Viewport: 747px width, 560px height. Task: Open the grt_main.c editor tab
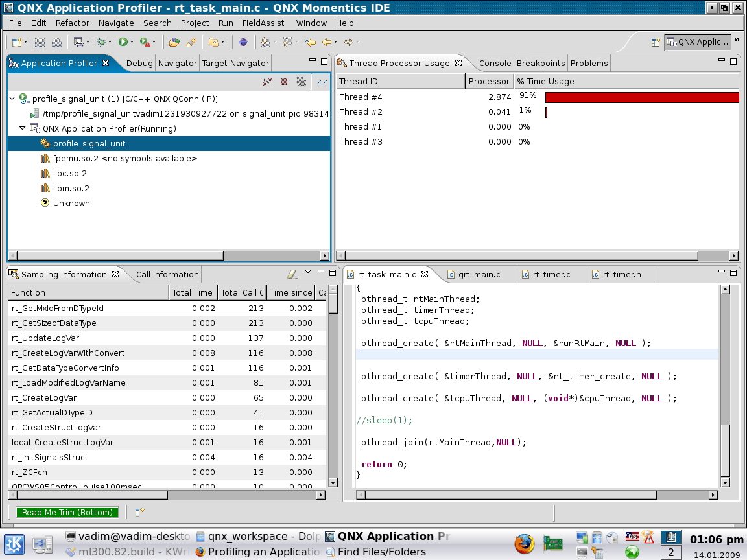pos(479,274)
